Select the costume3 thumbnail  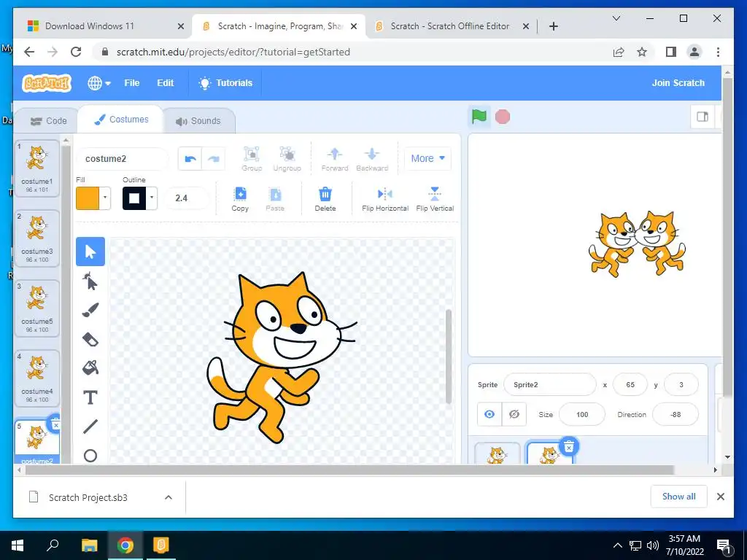click(x=37, y=238)
